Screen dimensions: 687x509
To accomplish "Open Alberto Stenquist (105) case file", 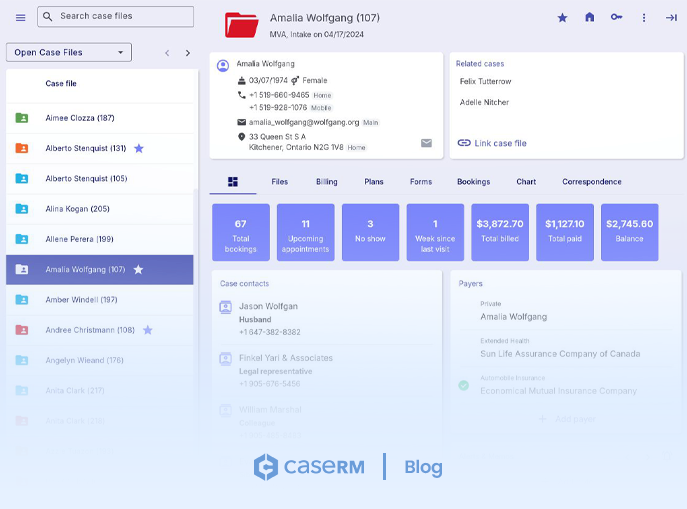I will click(100, 179).
